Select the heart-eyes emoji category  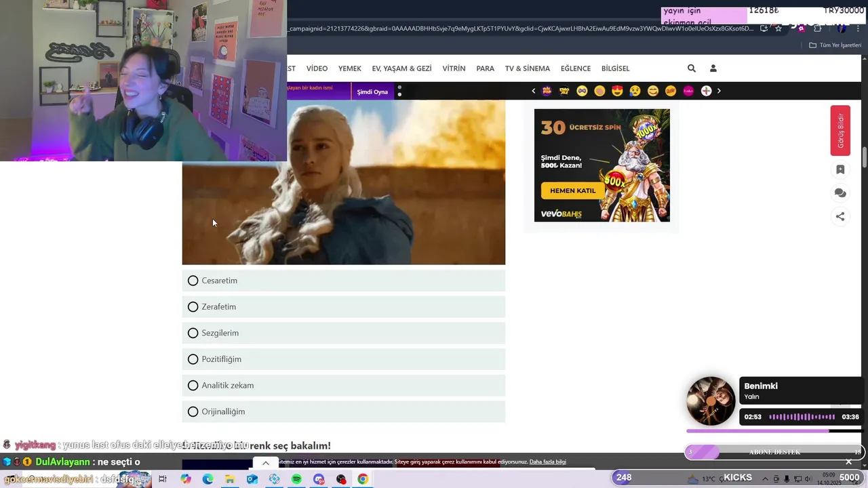click(617, 91)
